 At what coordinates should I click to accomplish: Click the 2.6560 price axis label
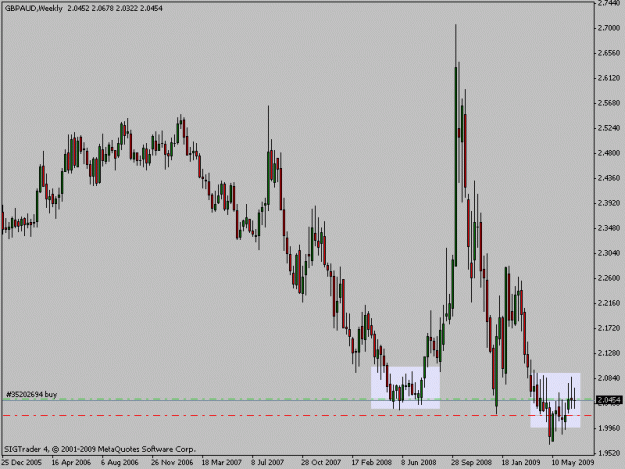click(609, 53)
